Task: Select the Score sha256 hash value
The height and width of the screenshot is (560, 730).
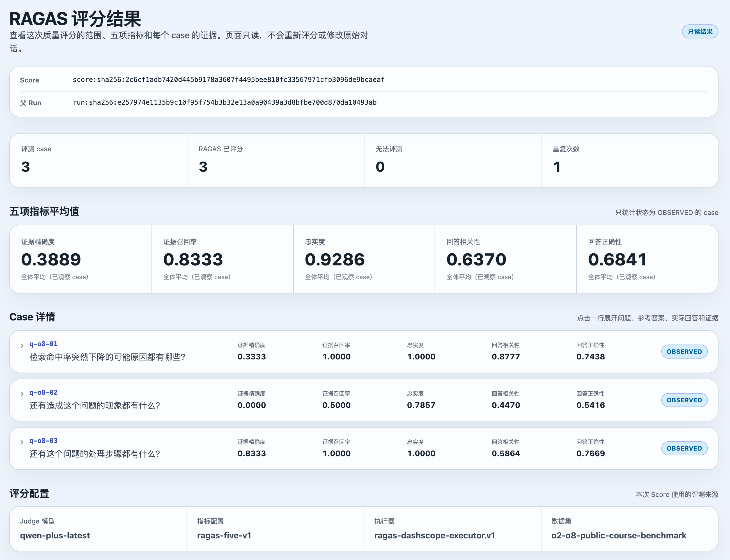Action: click(229, 79)
